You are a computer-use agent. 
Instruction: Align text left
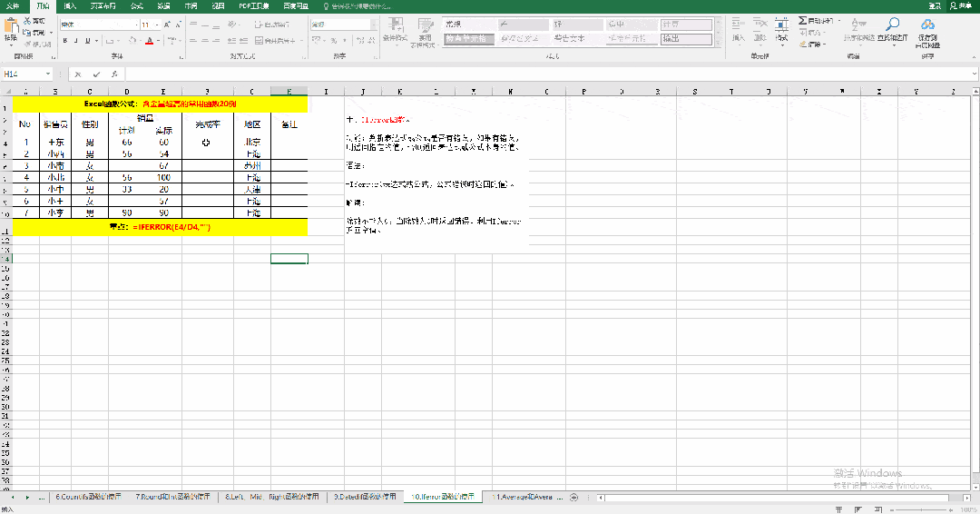[x=193, y=41]
